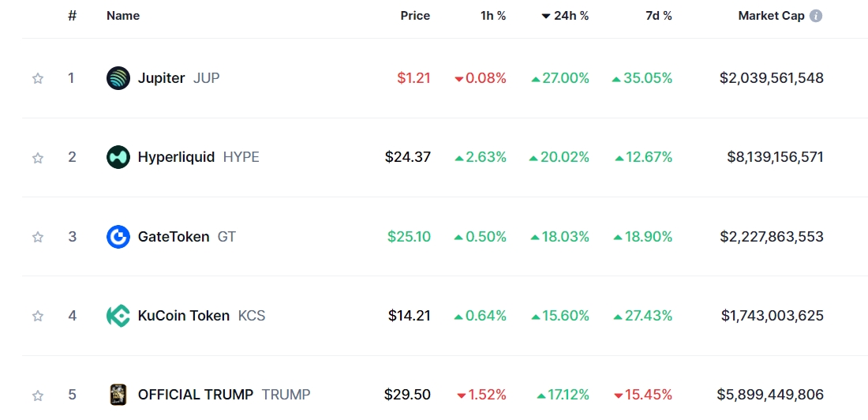Star the OFFICIAL TRUMP row
This screenshot has height=420, width=868.
pyautogui.click(x=38, y=396)
